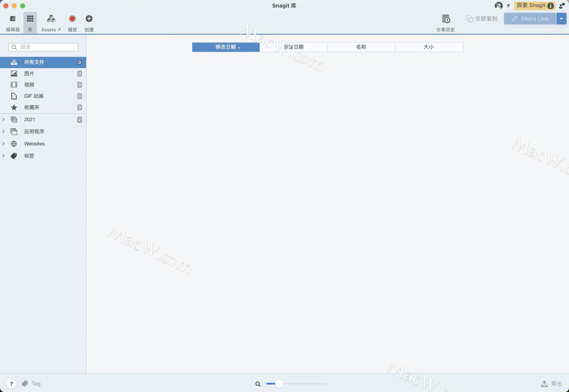Open the Editor (编辑器) view
This screenshot has width=569, height=392.
(x=13, y=23)
